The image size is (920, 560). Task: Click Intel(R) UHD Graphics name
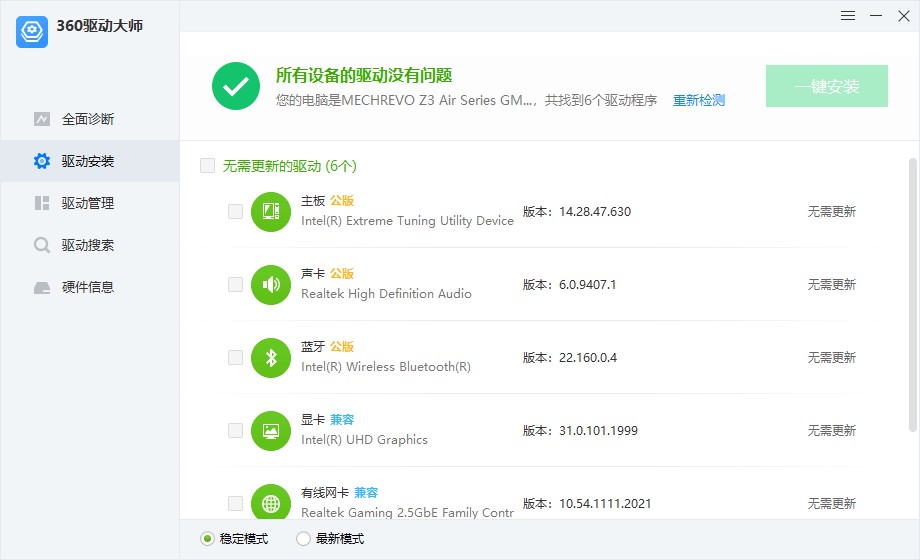[x=364, y=440]
